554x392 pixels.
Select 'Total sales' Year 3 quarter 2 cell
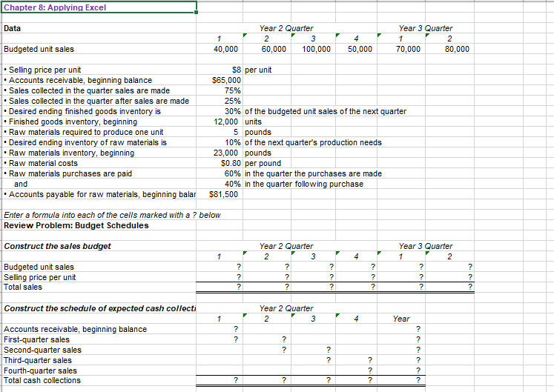(449, 287)
